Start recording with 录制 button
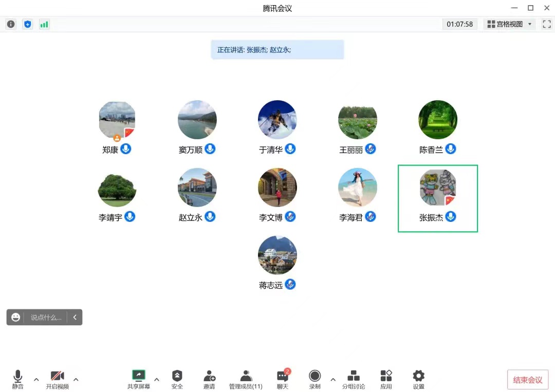The height and width of the screenshot is (392, 555). point(314,379)
